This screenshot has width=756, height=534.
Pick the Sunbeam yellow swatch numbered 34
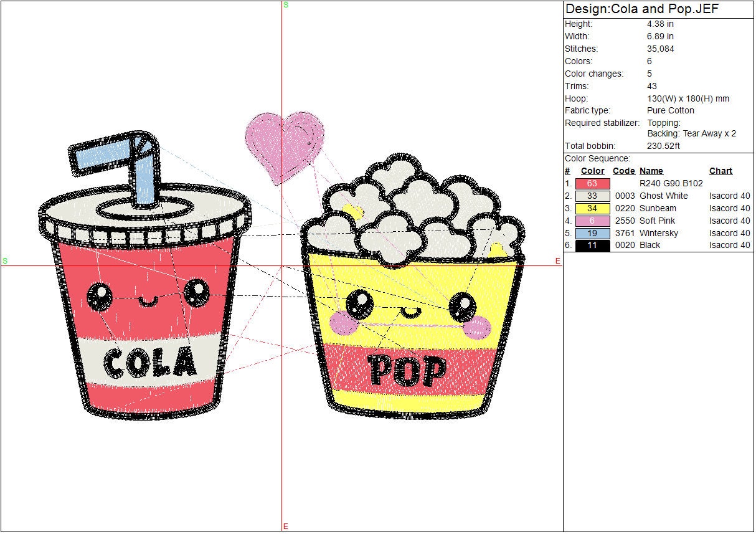tap(592, 209)
